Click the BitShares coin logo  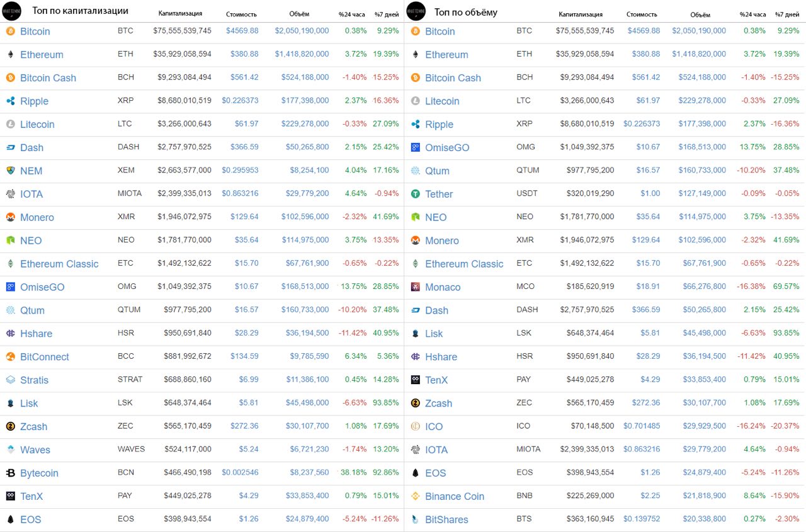click(415, 519)
